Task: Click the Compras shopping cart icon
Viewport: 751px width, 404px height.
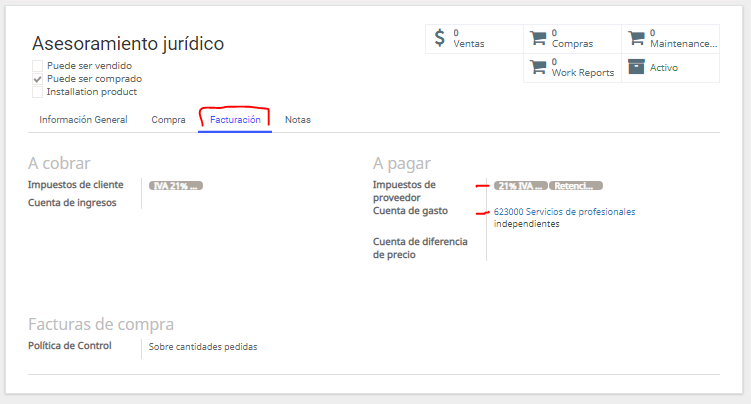Action: pos(538,38)
